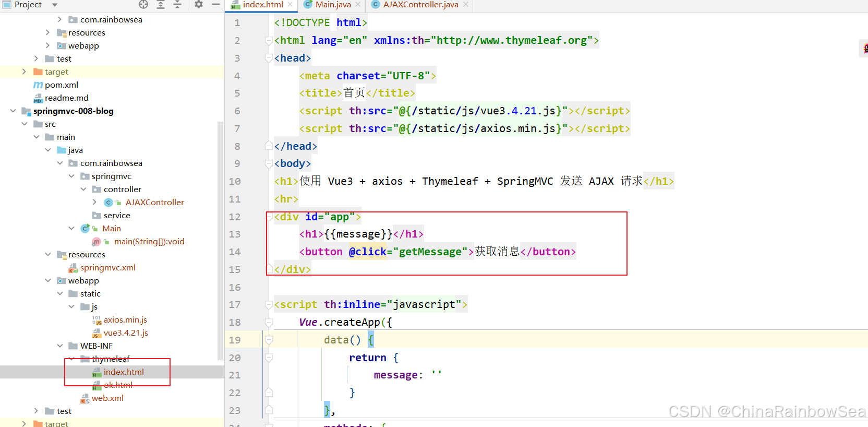Collapse the Main class node

pos(71,228)
